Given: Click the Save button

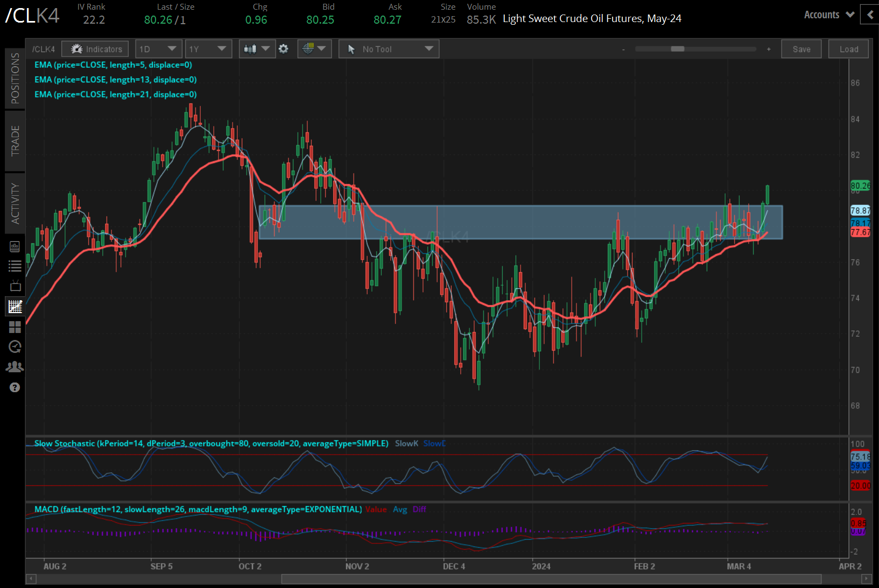Looking at the screenshot, I should pos(801,49).
